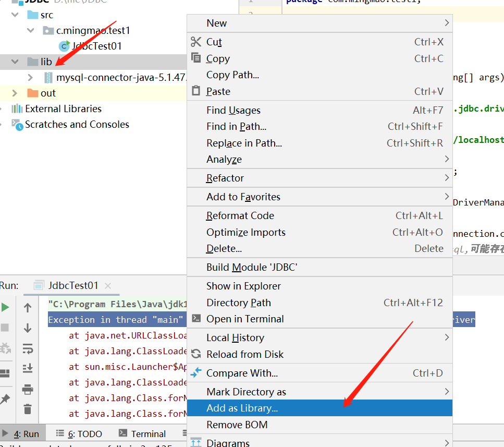Open the Analyze submenu
This screenshot has height=447, width=504.
[319, 159]
